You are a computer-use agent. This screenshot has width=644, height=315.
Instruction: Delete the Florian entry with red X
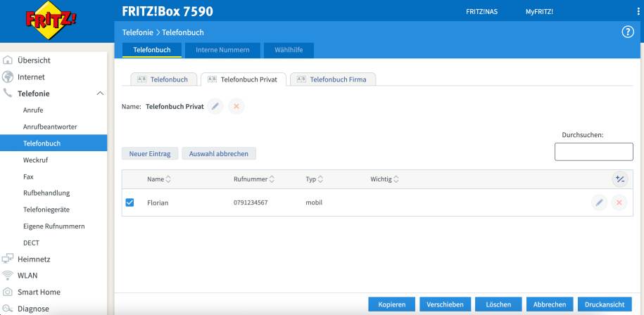point(619,202)
